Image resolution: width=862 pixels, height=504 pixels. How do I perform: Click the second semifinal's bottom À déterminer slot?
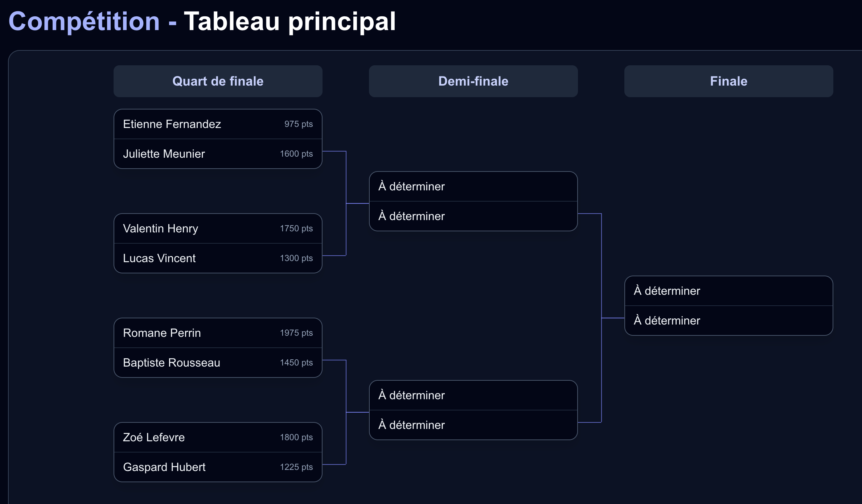pos(473,425)
